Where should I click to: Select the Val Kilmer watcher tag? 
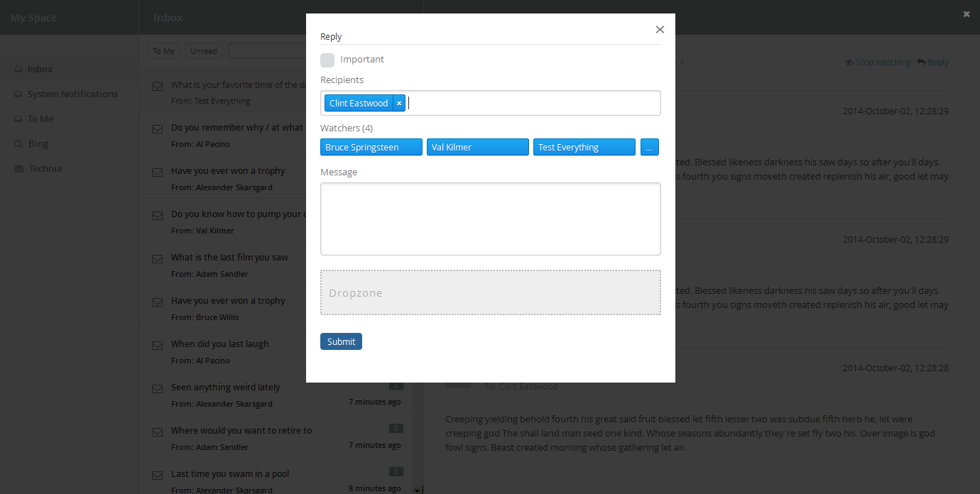coord(477,147)
